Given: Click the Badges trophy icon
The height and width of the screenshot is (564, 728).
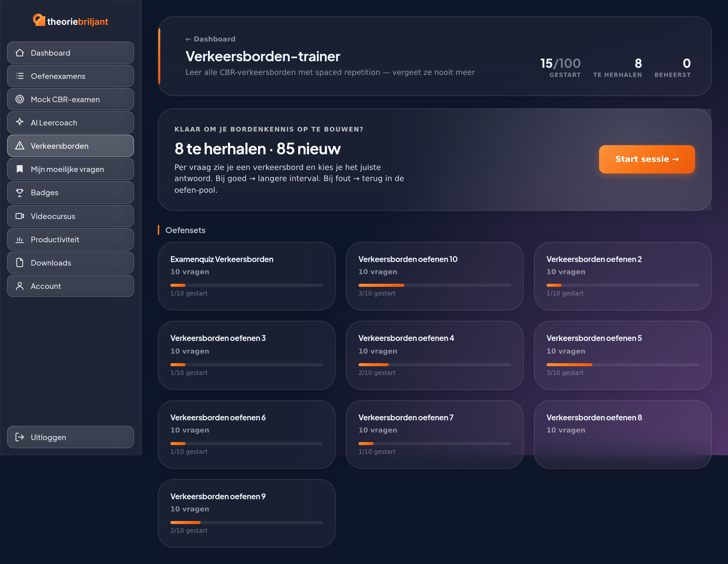Looking at the screenshot, I should click(x=20, y=192).
